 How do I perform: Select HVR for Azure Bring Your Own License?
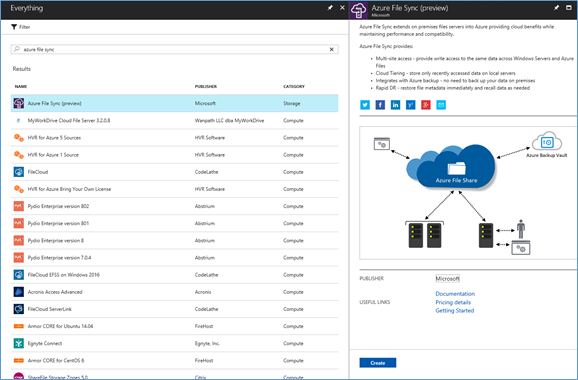point(69,189)
